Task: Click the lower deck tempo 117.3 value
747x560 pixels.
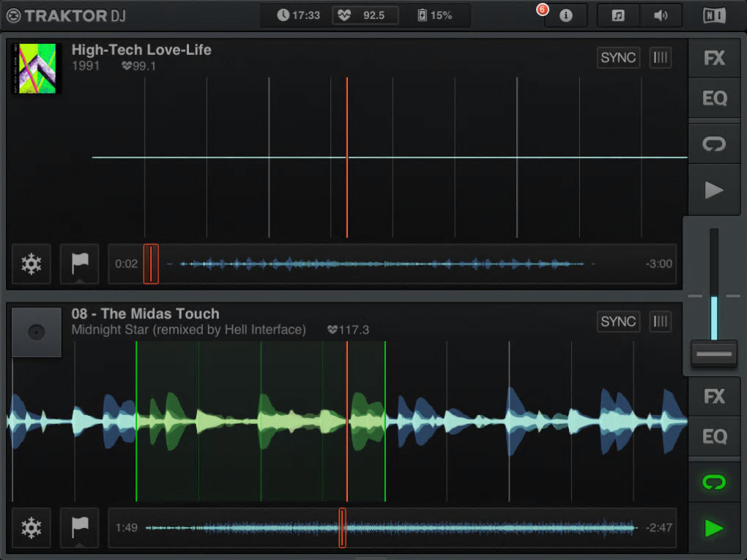Action: (349, 329)
